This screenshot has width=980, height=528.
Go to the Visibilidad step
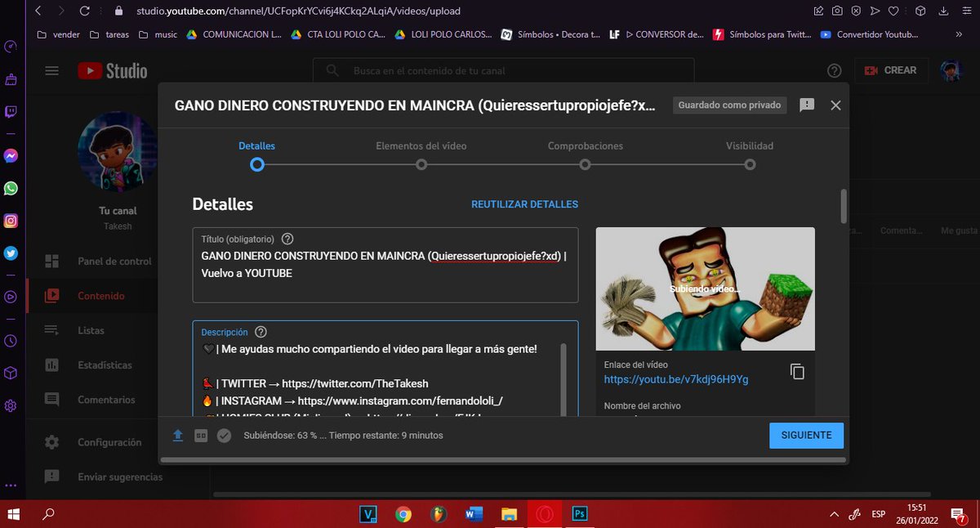(750, 155)
